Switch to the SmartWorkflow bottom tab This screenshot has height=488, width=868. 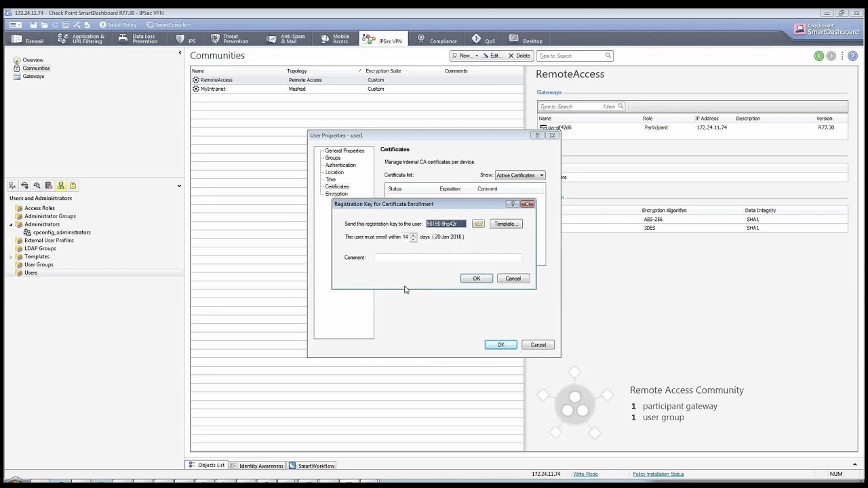tap(312, 466)
